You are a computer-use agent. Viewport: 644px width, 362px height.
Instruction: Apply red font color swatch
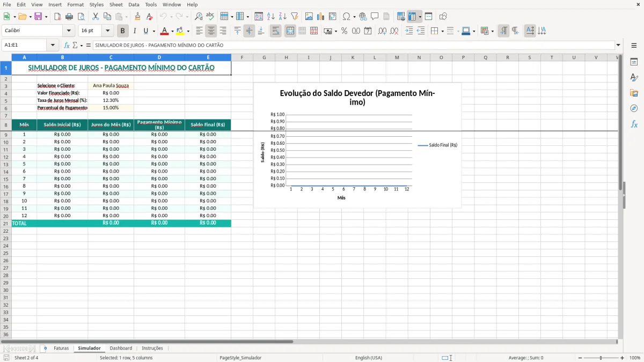(165, 31)
